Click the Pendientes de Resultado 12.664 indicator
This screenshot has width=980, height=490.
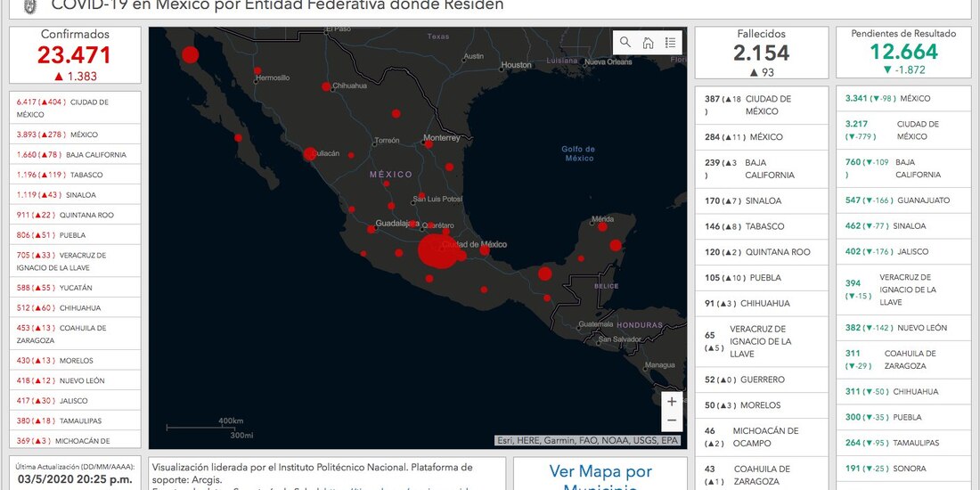pos(903,53)
